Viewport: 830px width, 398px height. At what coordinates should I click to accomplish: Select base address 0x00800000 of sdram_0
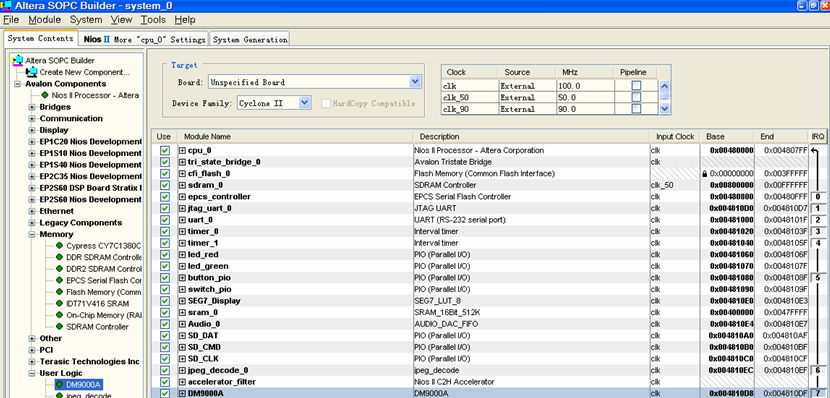(x=731, y=185)
